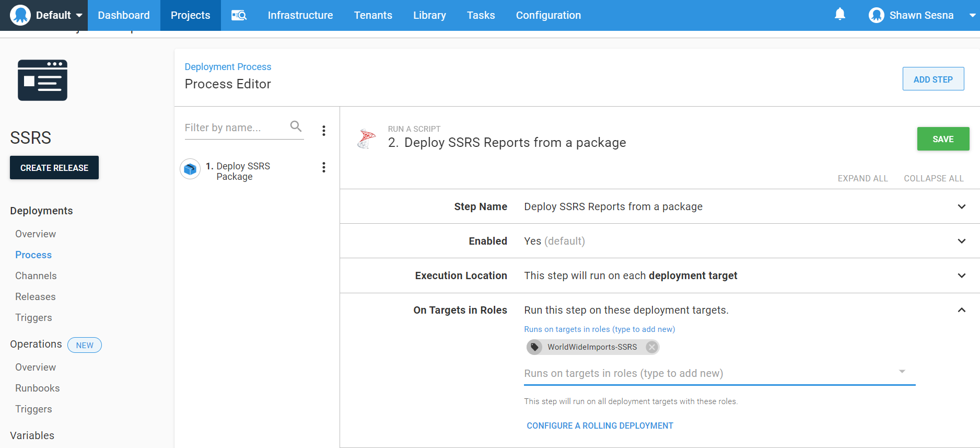The width and height of the screenshot is (980, 448).
Task: Focus the Filter by name input
Action: (x=235, y=128)
